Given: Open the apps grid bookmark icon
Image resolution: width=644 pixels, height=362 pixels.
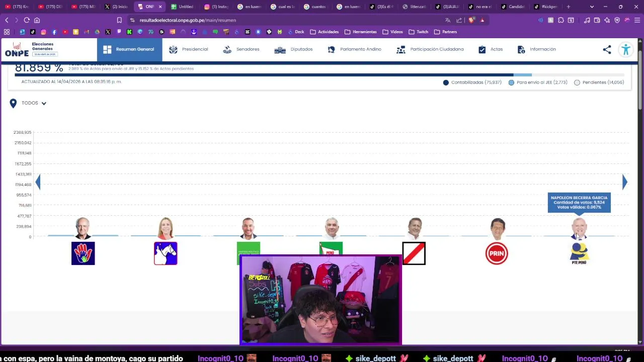Looking at the screenshot, I should (7, 32).
